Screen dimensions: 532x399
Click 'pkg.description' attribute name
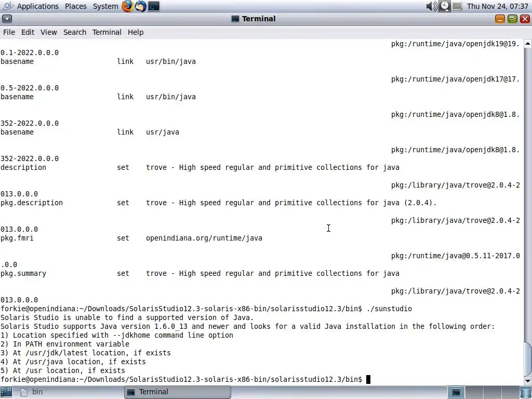click(x=32, y=203)
